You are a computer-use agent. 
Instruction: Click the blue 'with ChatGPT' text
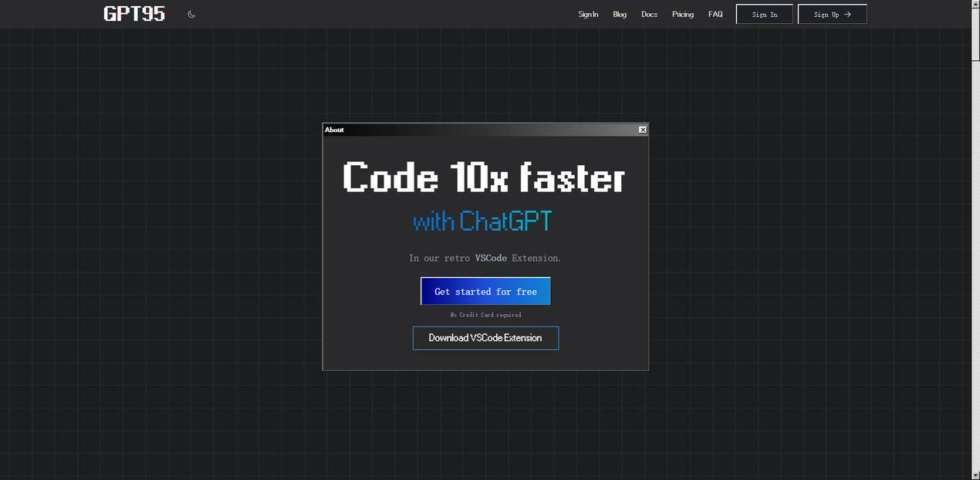click(x=482, y=222)
